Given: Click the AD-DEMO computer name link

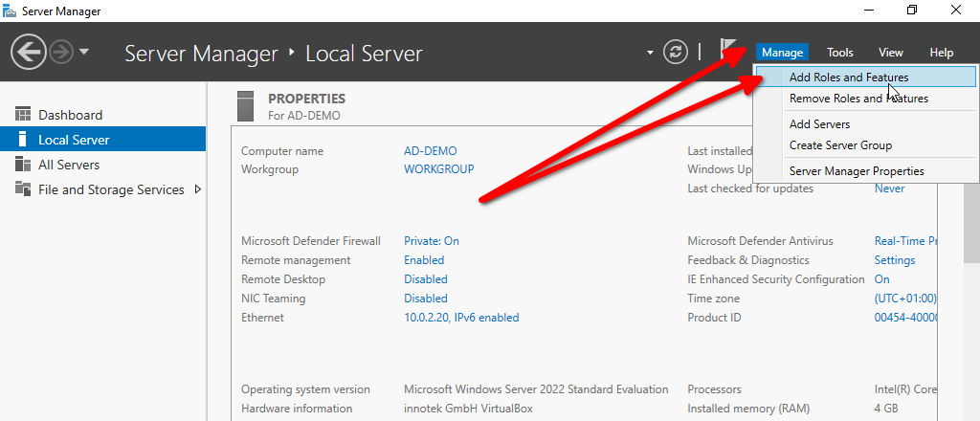Looking at the screenshot, I should coord(430,151).
